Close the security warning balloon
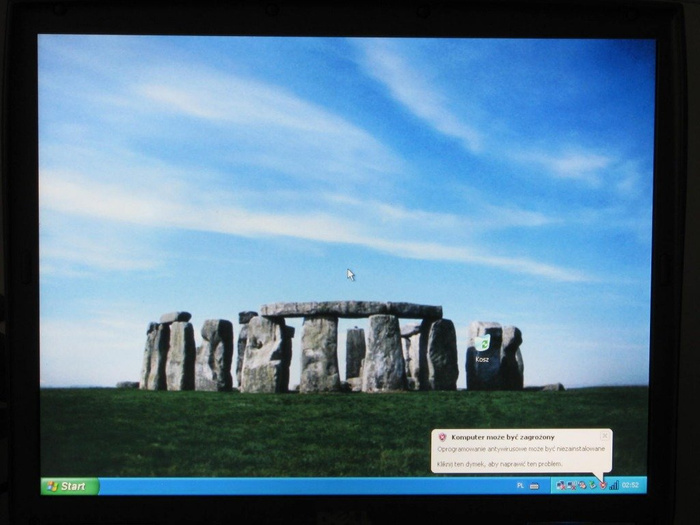 604,436
